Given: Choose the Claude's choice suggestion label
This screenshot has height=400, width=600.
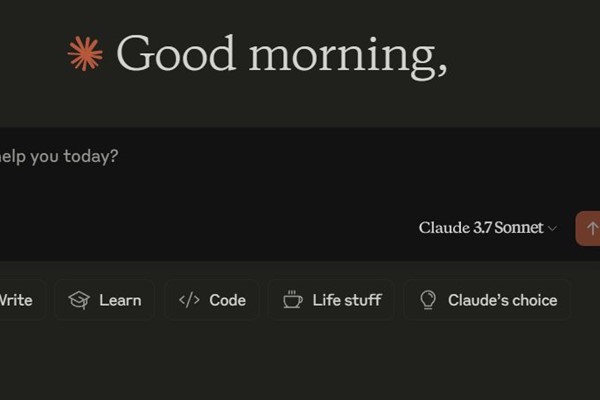Looking at the screenshot, I should pos(502,300).
